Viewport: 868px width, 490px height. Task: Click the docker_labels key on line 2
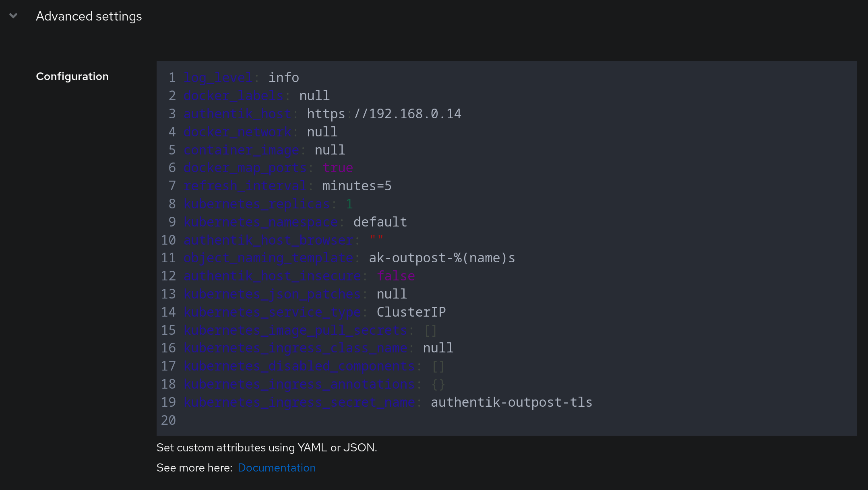pos(234,96)
